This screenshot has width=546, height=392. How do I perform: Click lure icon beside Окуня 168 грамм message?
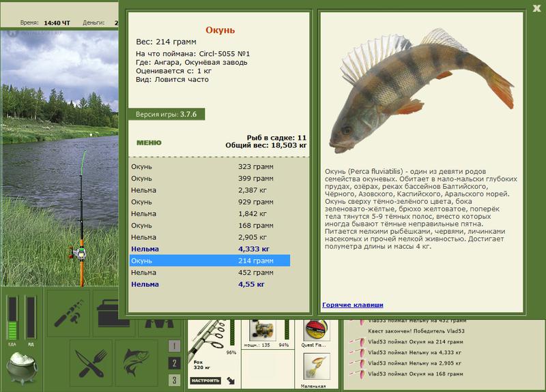click(358, 374)
